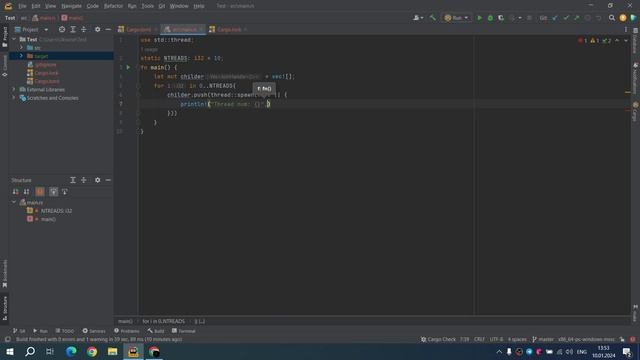Screen dimensions: 640x360
Task: Collapse the Test project root node
Action: 14,40
